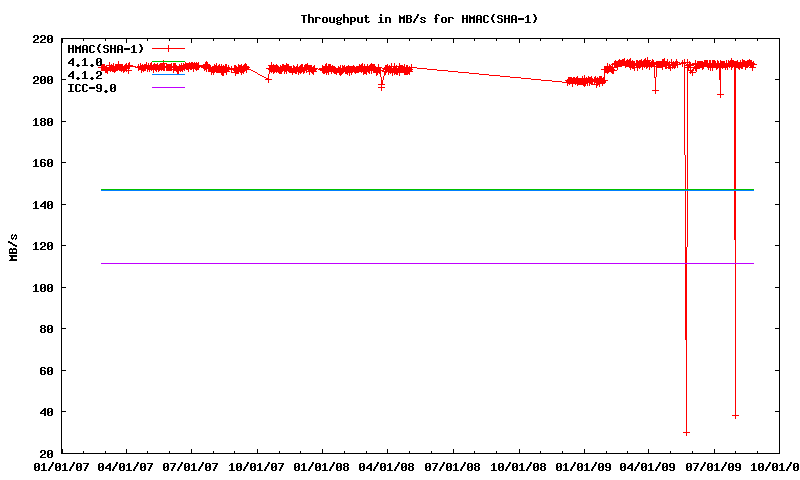Select the HMAC(SHA-1) legend label
800x480 pixels.
click(105, 48)
